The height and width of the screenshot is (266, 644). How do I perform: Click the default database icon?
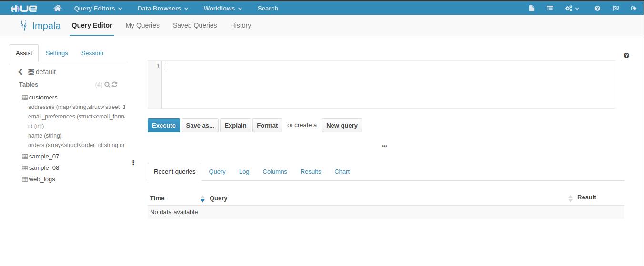[31, 72]
